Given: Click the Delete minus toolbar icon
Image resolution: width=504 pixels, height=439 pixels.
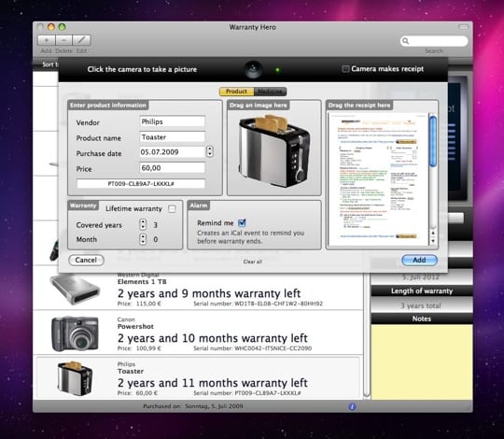Looking at the screenshot, I should coord(64,40).
